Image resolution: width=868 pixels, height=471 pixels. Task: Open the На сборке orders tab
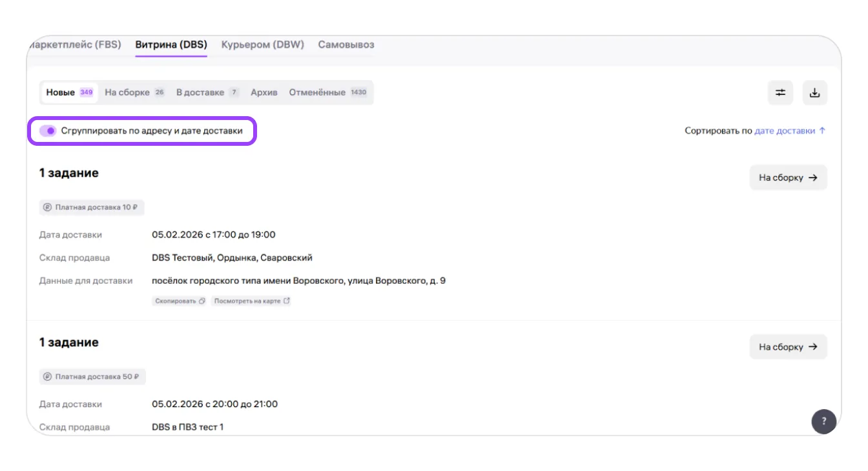click(134, 92)
